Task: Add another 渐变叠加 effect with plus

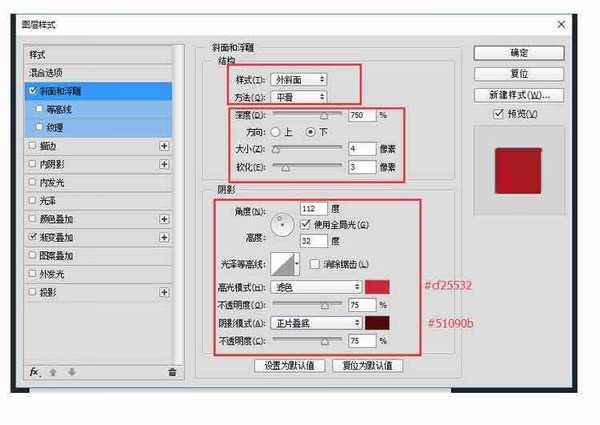Action: coord(164,238)
